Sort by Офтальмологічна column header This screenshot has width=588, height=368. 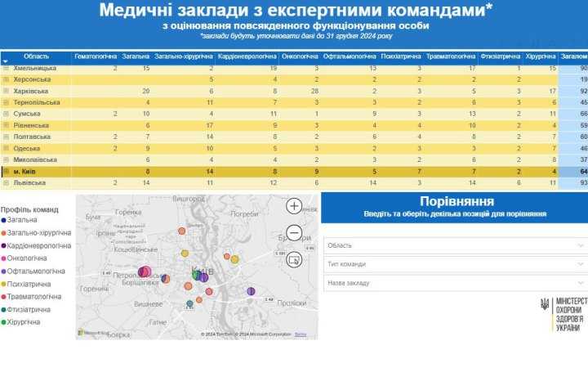pos(350,56)
